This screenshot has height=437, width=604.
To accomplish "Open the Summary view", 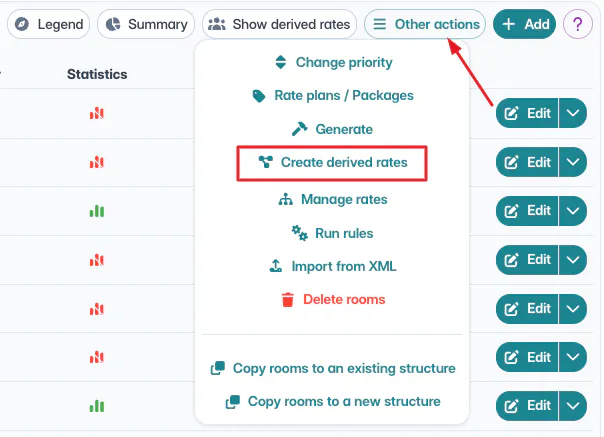I will click(146, 24).
